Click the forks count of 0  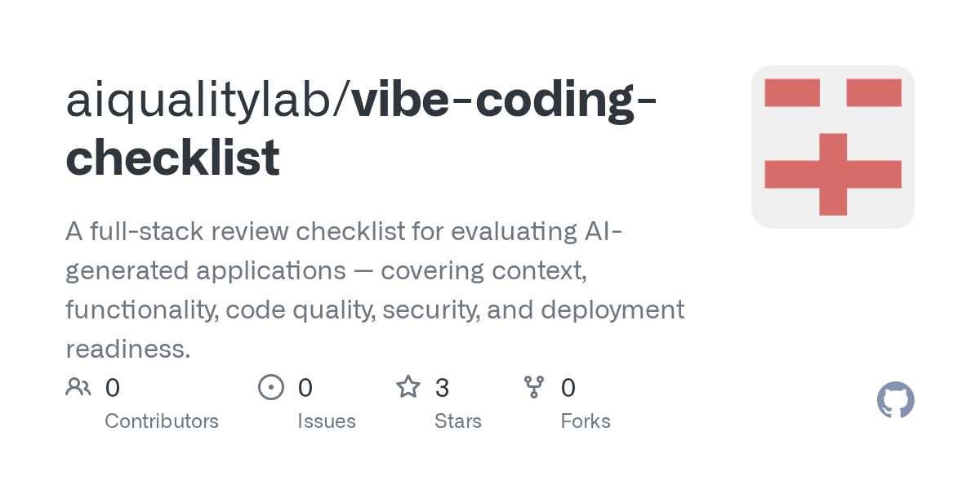point(568,387)
